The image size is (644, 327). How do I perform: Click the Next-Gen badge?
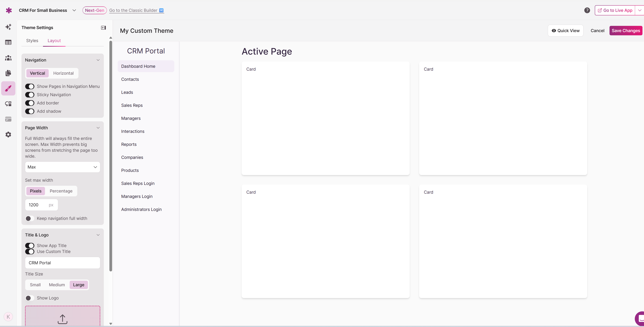[95, 10]
